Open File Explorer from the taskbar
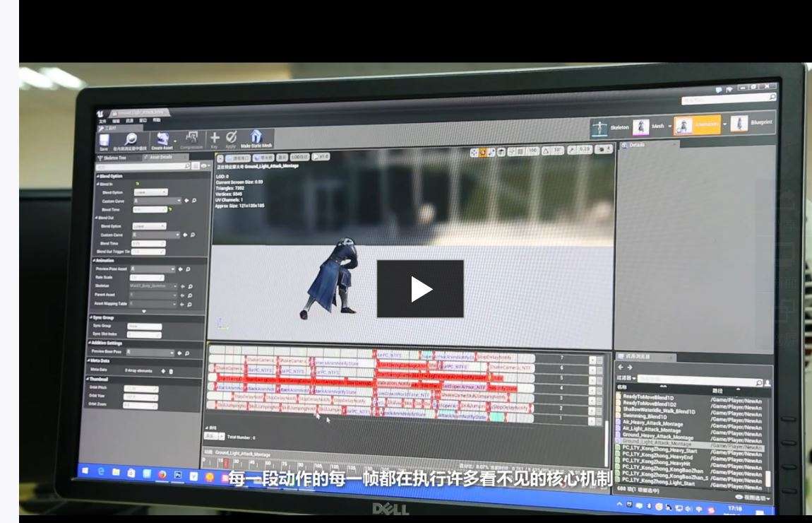The height and width of the screenshot is (523, 812). coord(116,472)
